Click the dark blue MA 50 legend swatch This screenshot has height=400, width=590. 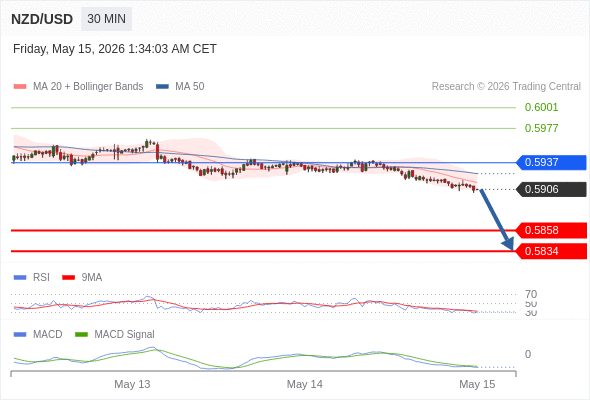point(162,87)
